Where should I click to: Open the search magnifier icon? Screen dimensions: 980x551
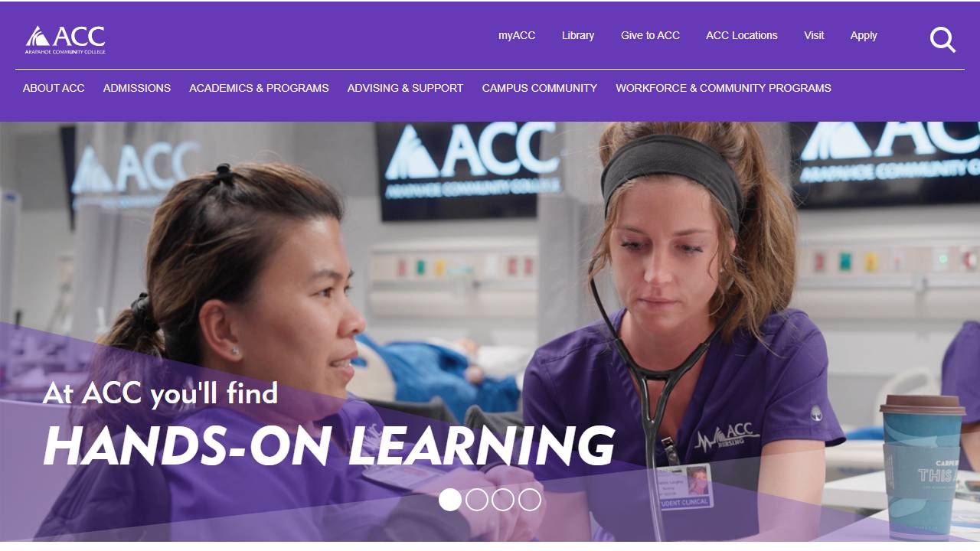click(x=942, y=40)
